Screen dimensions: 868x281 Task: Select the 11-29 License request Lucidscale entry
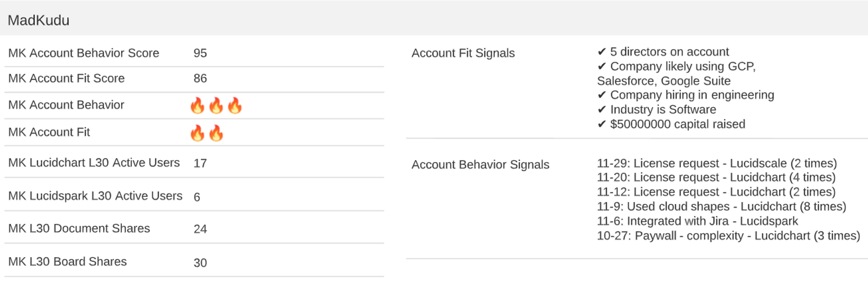click(717, 163)
